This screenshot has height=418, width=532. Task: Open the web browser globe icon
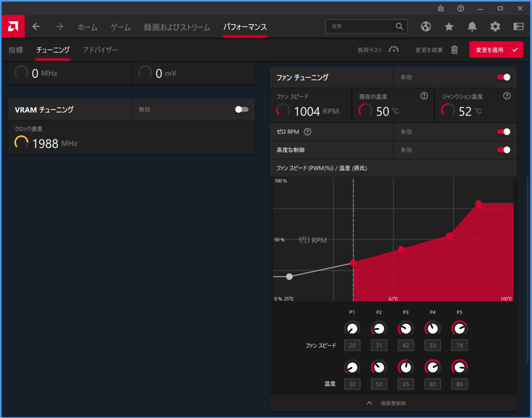(426, 26)
